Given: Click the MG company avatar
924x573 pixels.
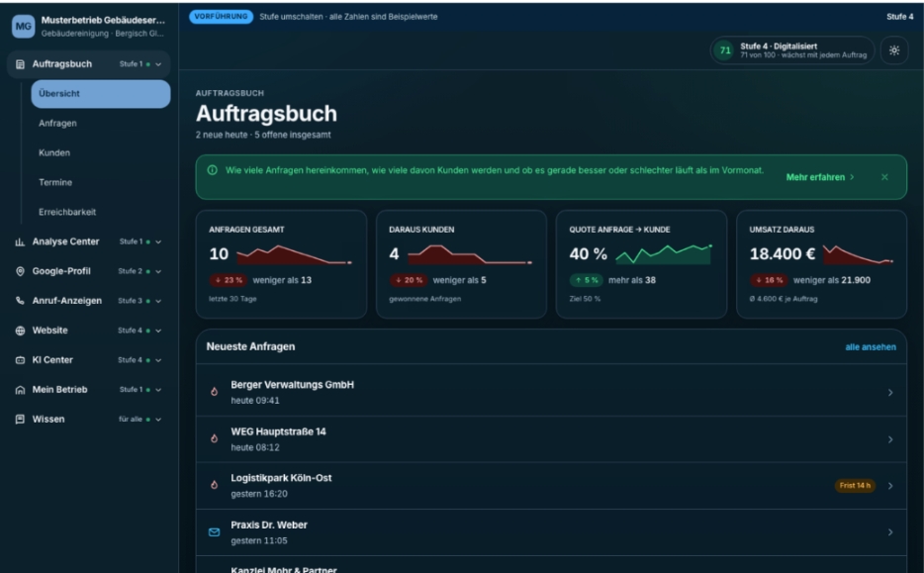Looking at the screenshot, I should pyautogui.click(x=24, y=27).
